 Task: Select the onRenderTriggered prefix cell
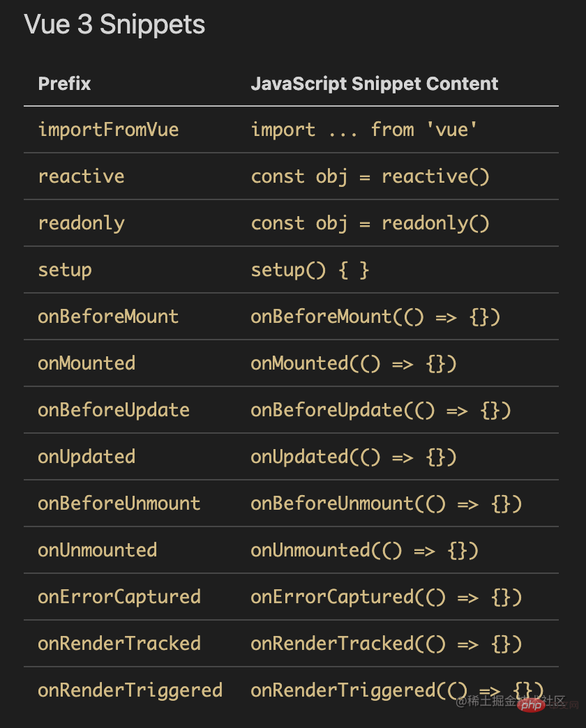(x=130, y=690)
